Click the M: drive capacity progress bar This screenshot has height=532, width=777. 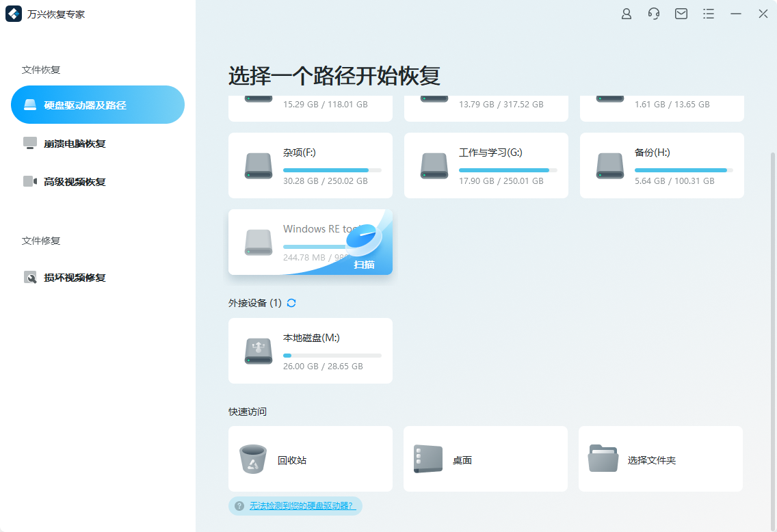[x=333, y=355]
